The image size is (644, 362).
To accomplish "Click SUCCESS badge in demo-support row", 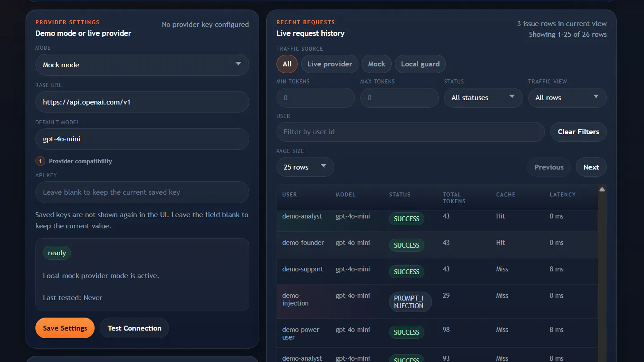I will 406,271.
